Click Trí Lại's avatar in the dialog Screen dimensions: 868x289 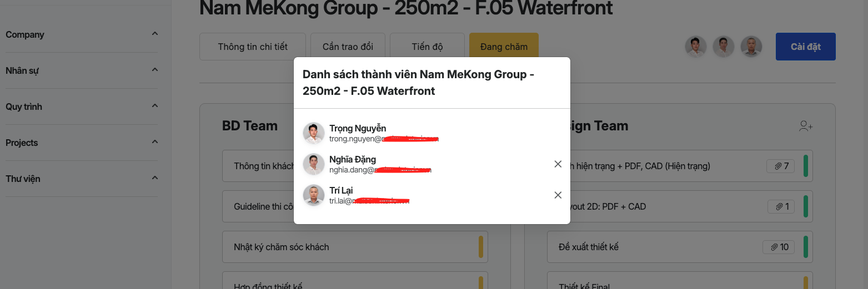[314, 195]
